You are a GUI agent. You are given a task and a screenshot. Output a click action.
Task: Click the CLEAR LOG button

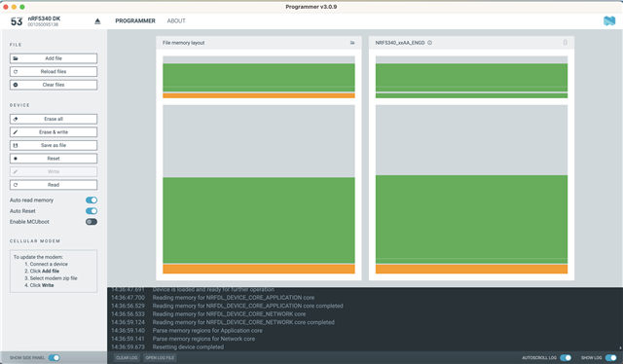coord(127,357)
